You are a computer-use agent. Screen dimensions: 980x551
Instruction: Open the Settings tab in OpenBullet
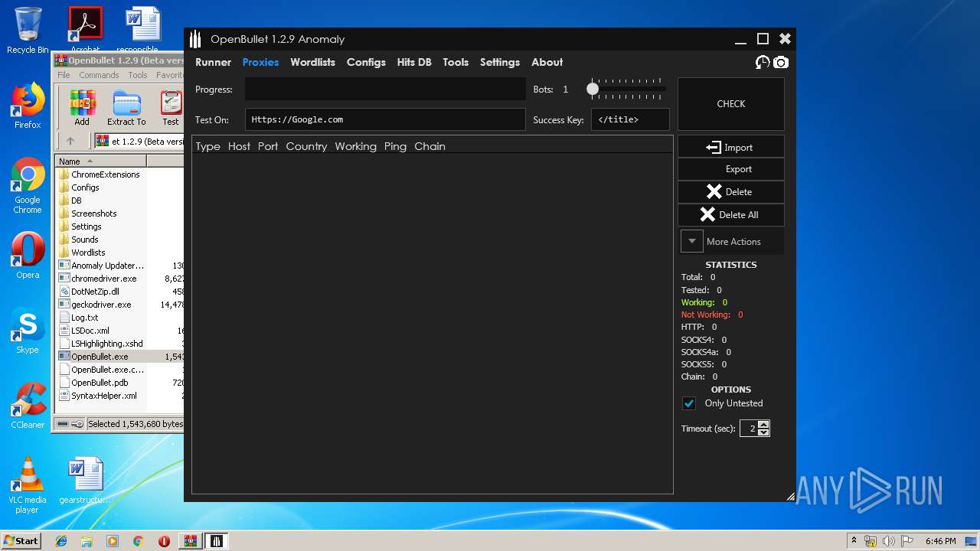(x=500, y=62)
